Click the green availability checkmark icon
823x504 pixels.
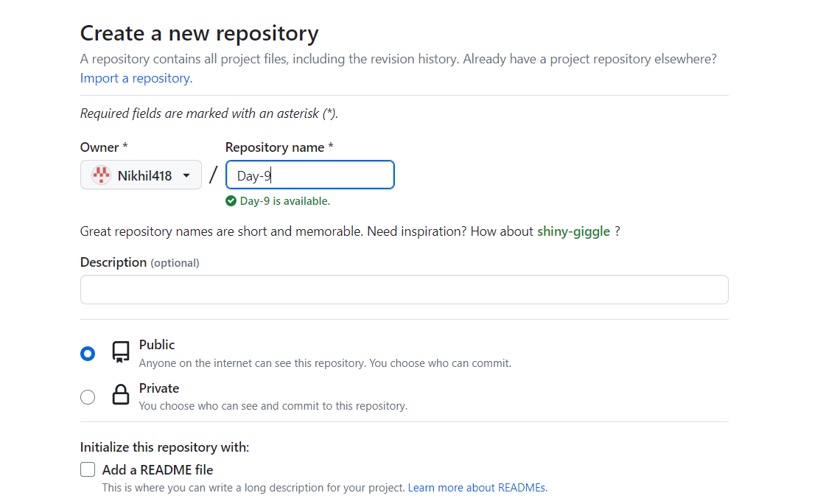click(x=231, y=201)
